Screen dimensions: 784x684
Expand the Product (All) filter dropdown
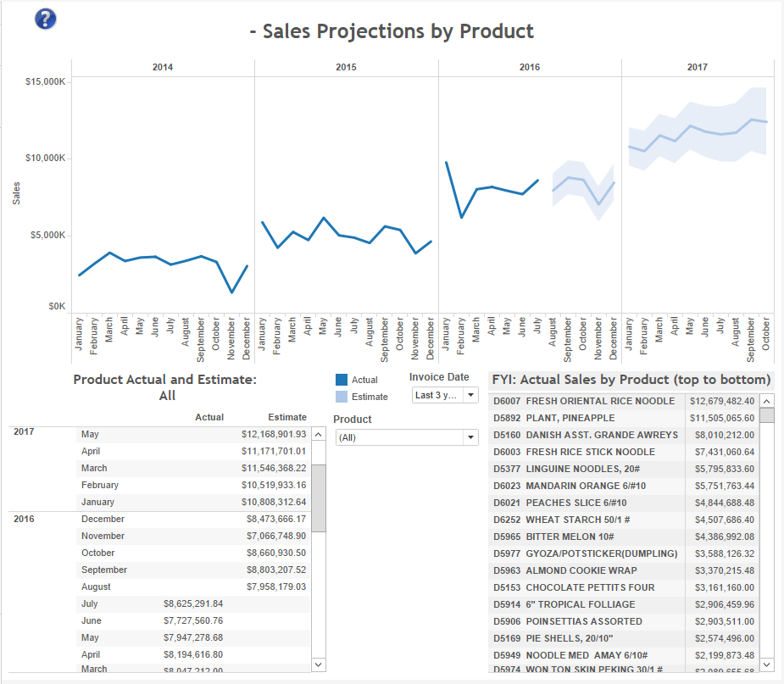point(470,437)
